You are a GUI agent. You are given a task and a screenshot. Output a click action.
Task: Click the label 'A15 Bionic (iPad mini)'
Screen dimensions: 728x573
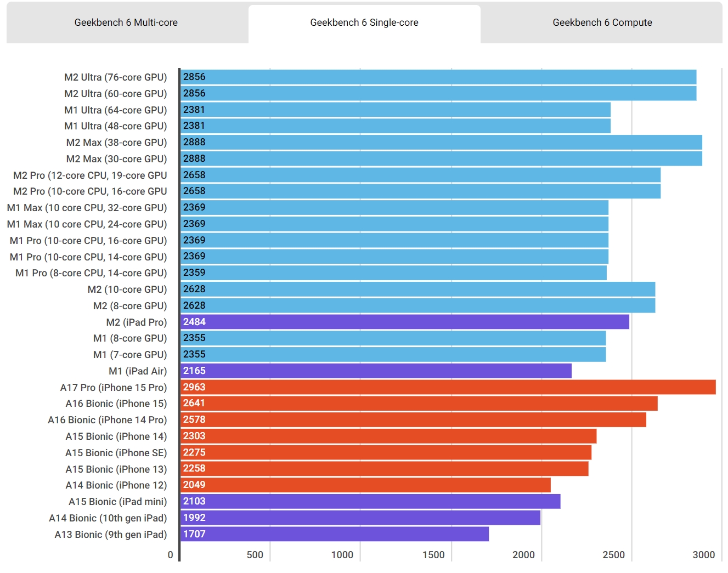[118, 502]
